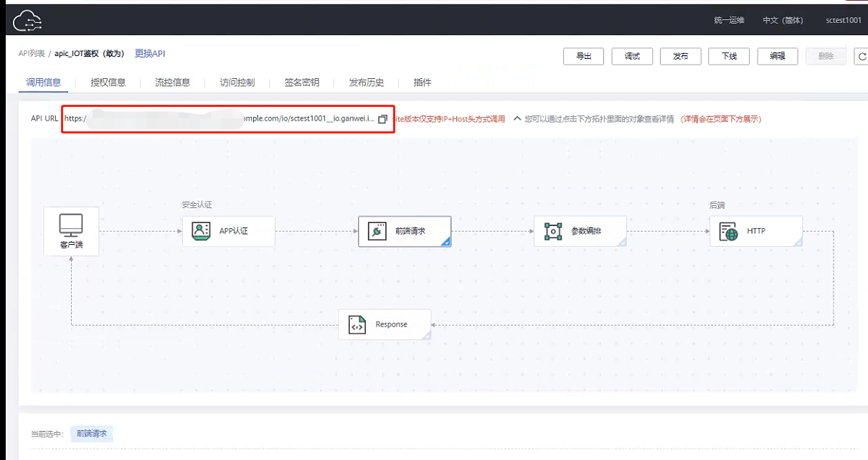Select the HTTP globe backend icon

(729, 231)
